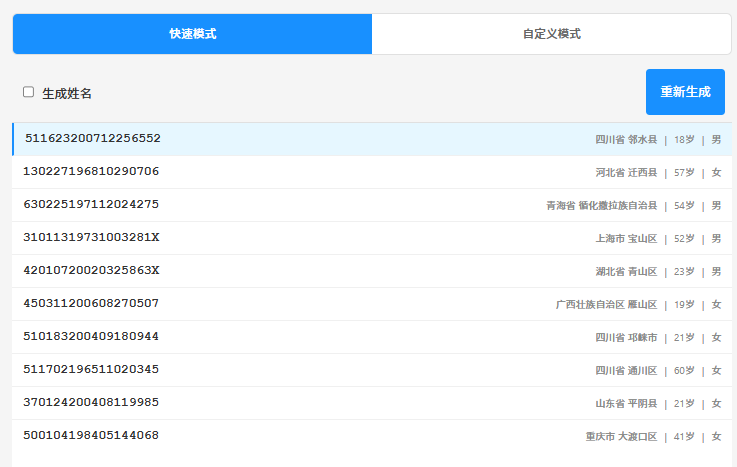The width and height of the screenshot is (737, 467).
Task: Click the 广西壮族自治区 雁山区 label
Action: (606, 305)
